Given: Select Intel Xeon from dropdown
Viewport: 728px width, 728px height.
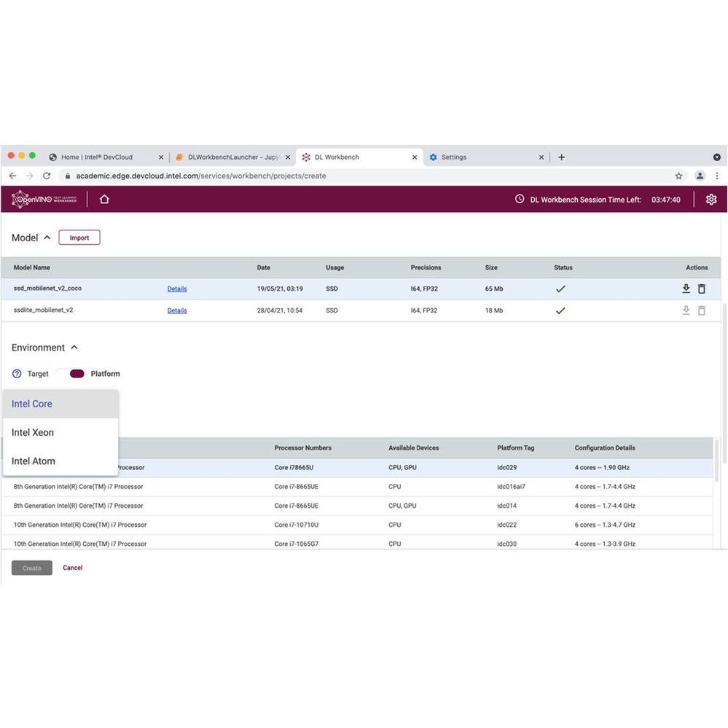Looking at the screenshot, I should [x=60, y=433].
